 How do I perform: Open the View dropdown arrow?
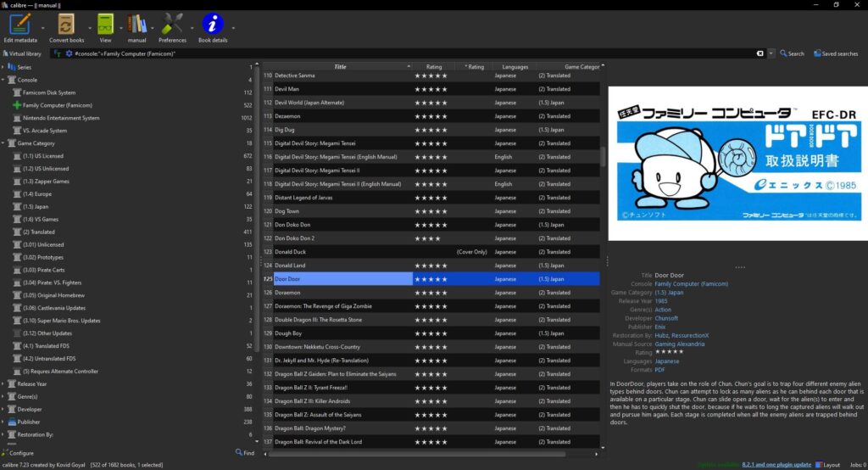(x=120, y=28)
